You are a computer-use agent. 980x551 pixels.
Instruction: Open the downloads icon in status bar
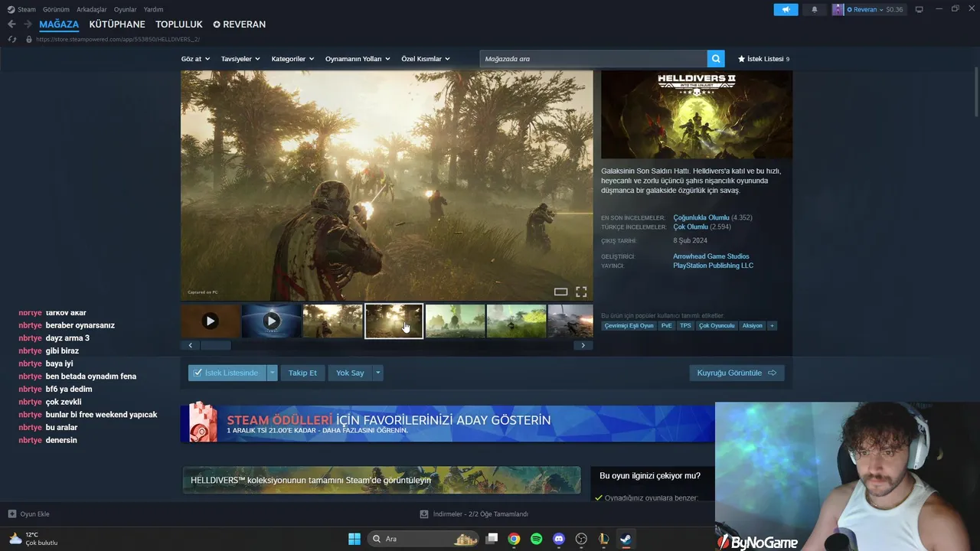click(424, 514)
